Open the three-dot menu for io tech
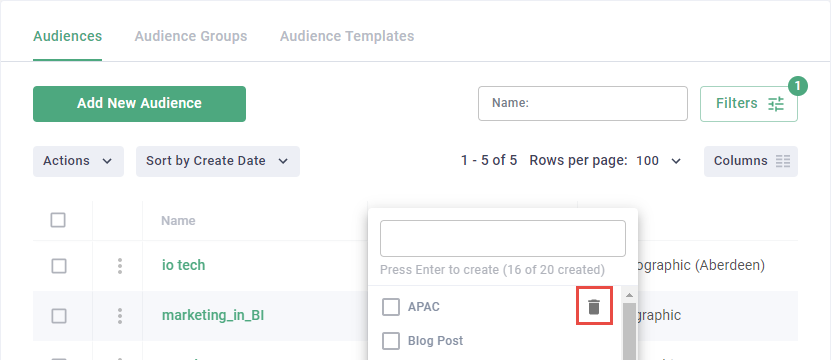 (x=120, y=266)
